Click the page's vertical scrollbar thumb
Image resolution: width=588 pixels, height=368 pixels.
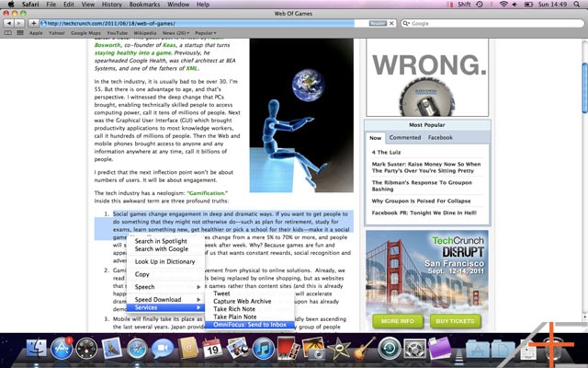584,88
